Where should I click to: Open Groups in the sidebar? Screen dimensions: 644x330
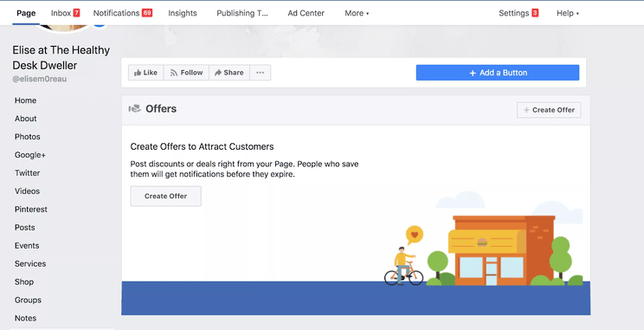coord(28,300)
